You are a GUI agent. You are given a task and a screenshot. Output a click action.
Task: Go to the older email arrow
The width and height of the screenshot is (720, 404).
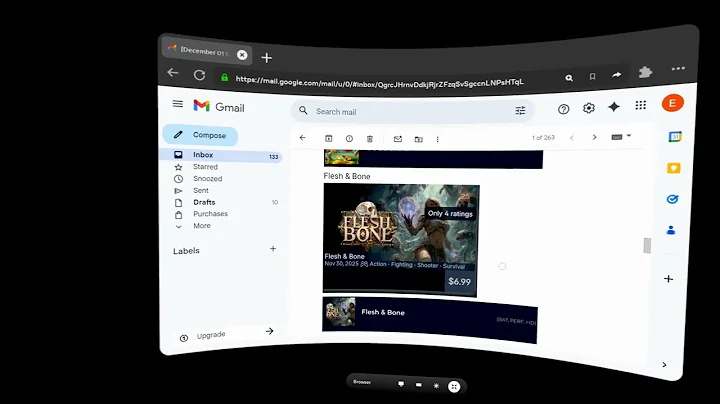coord(594,137)
